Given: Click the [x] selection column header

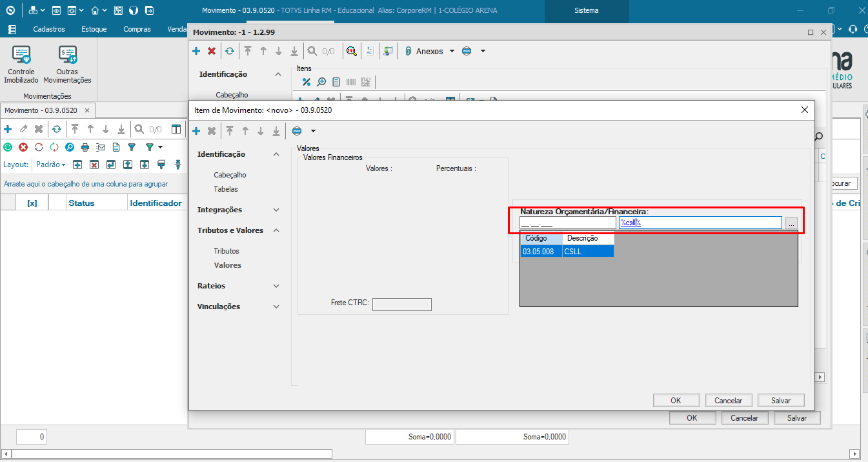Looking at the screenshot, I should click(32, 203).
